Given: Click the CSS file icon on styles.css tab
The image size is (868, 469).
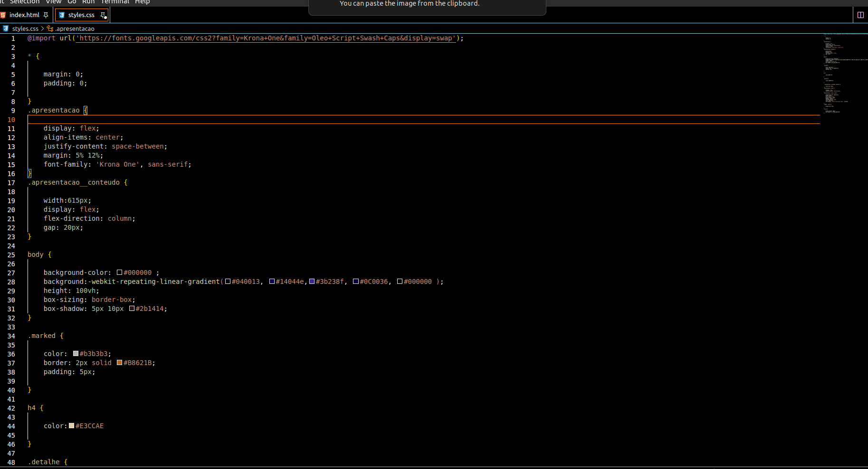Looking at the screenshot, I should click(x=61, y=15).
